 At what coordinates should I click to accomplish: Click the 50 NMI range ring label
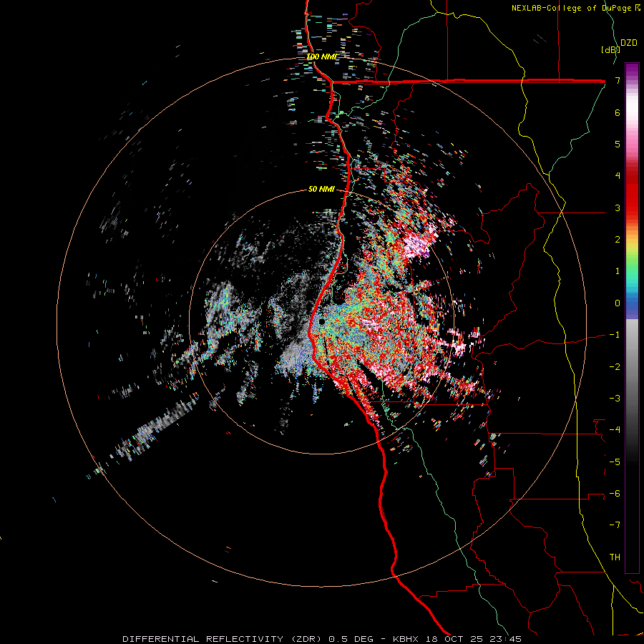click(321, 189)
